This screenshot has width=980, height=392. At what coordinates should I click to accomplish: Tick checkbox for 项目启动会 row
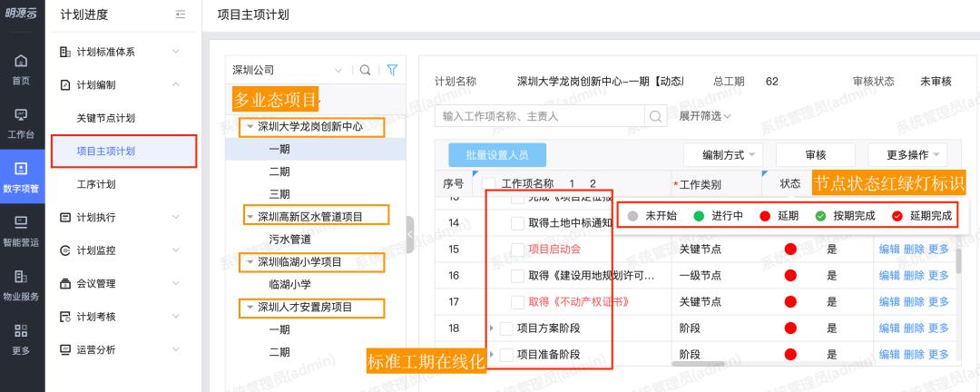pyautogui.click(x=517, y=249)
